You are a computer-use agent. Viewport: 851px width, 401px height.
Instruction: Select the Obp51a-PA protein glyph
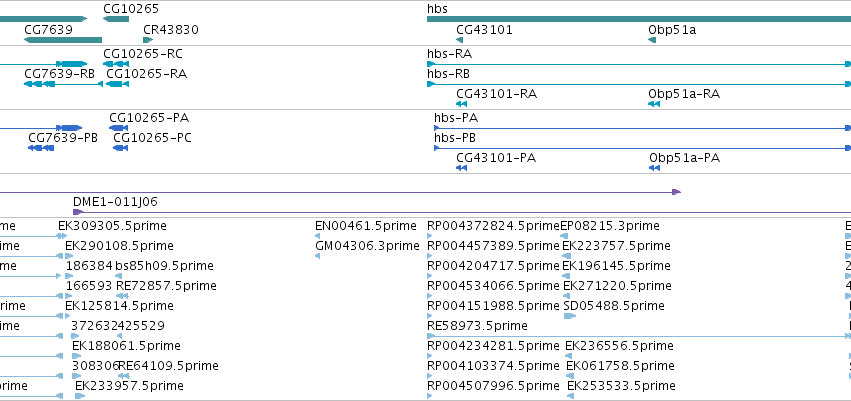[x=655, y=168]
